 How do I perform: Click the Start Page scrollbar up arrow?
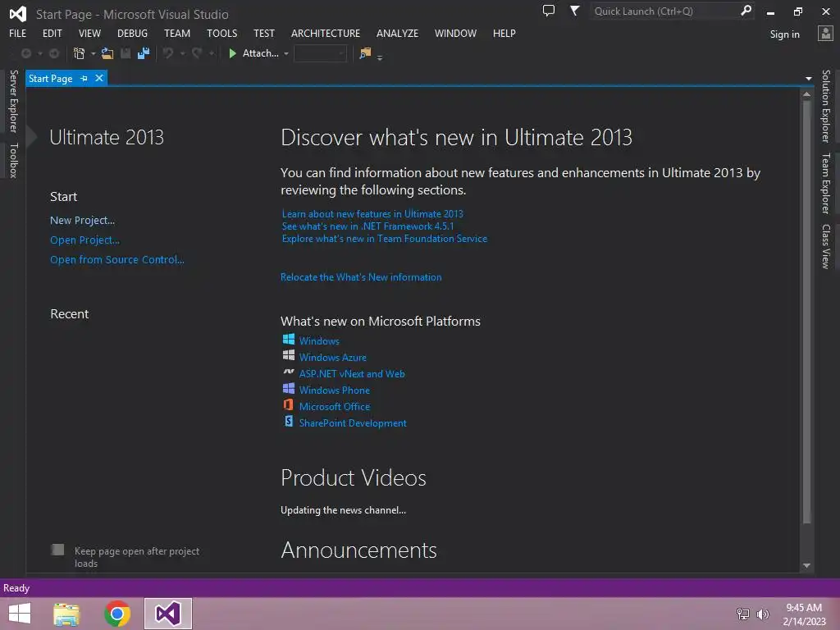tap(806, 94)
